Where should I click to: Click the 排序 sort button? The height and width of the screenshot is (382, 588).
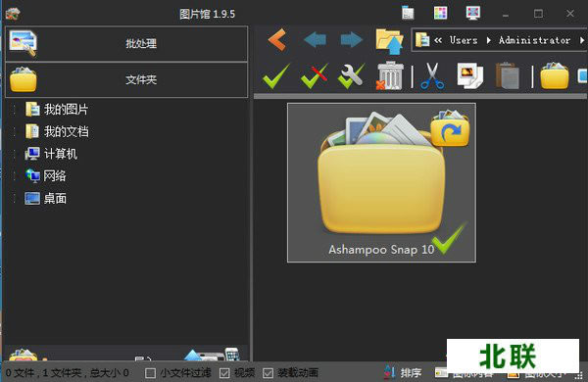click(403, 372)
